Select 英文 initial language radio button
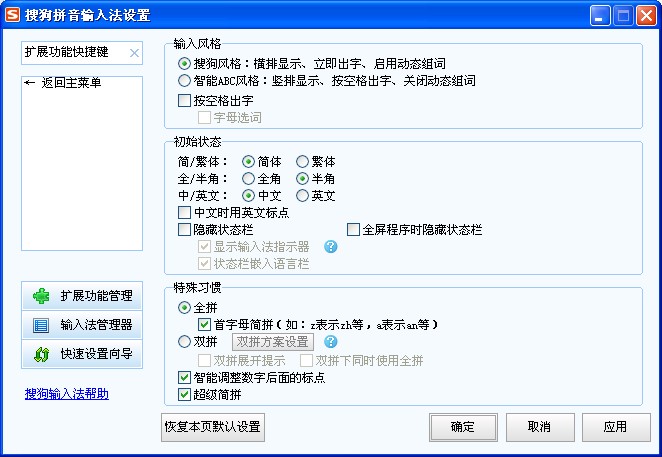This screenshot has height=457, width=662. click(302, 196)
